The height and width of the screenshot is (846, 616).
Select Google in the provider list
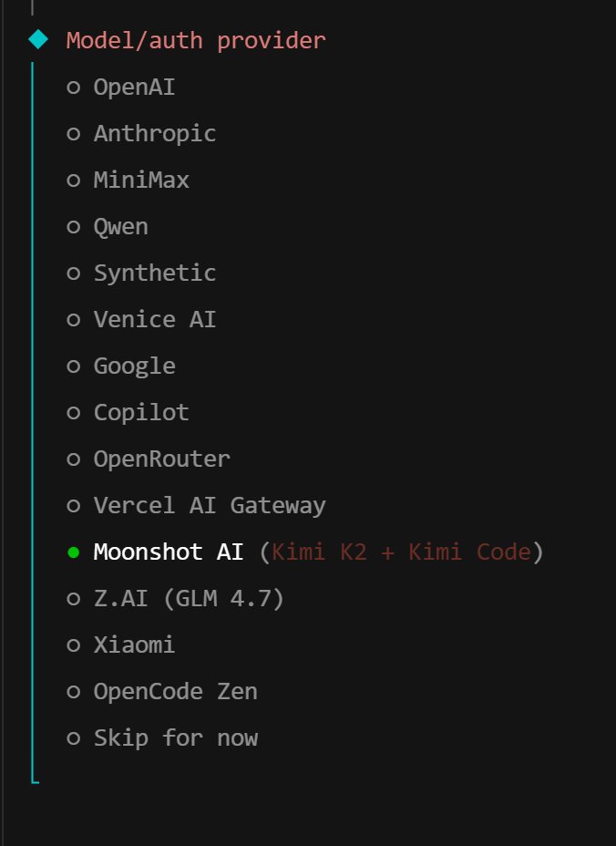[x=134, y=366]
